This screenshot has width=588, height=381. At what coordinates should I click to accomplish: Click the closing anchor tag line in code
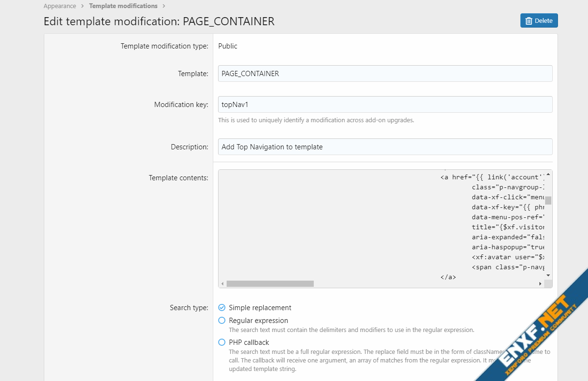point(448,277)
